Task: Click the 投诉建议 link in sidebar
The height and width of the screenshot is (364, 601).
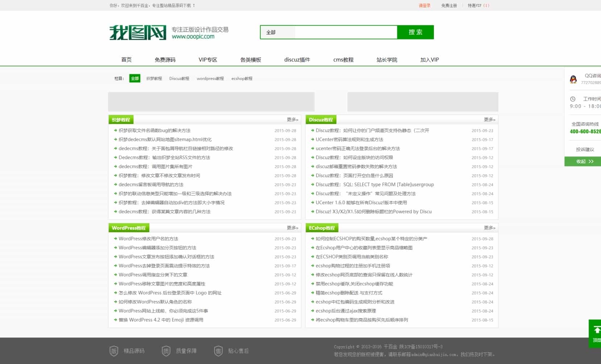Action: click(585, 149)
